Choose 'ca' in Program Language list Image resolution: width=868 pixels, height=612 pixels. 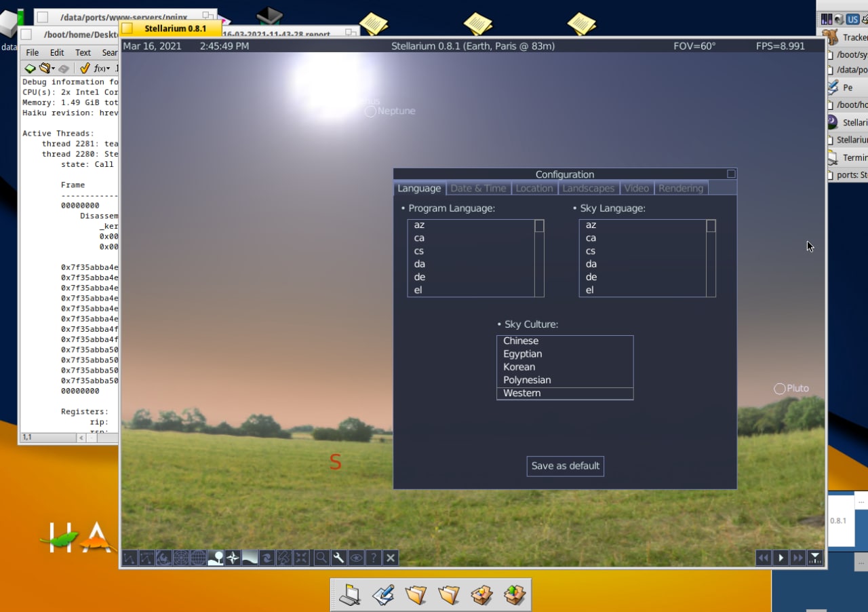coord(471,238)
